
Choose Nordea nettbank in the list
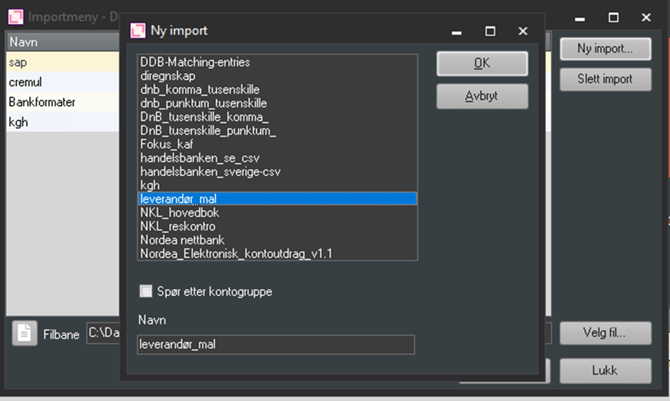click(182, 240)
